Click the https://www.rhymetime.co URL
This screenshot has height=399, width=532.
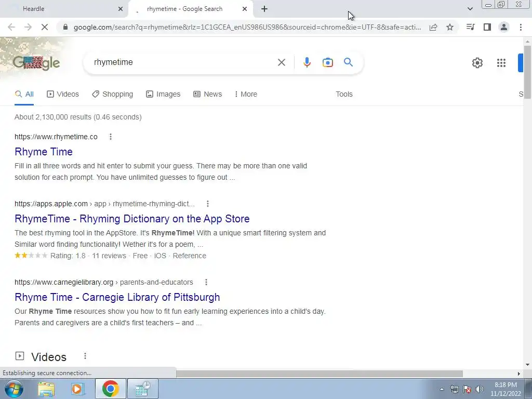click(56, 137)
